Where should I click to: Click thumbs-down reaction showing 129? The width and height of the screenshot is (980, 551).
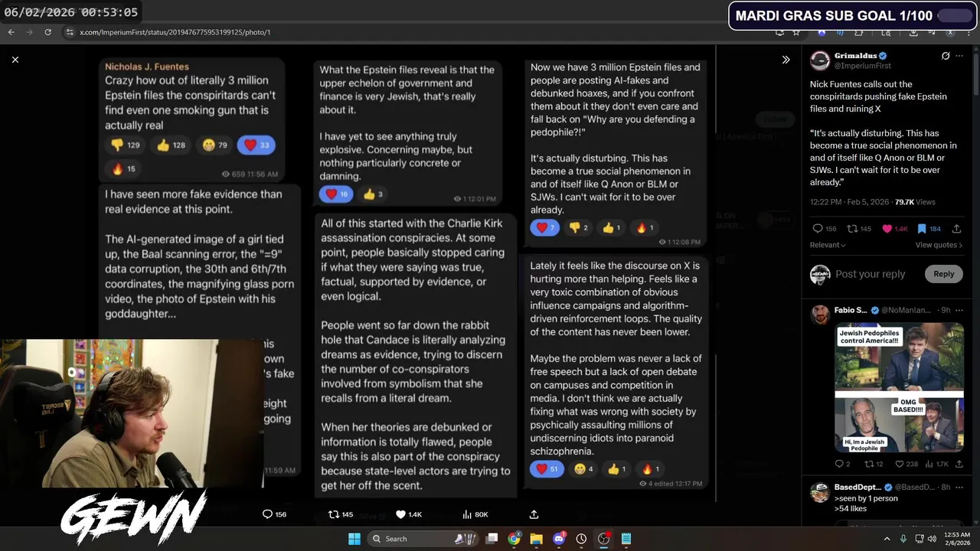pyautogui.click(x=126, y=145)
